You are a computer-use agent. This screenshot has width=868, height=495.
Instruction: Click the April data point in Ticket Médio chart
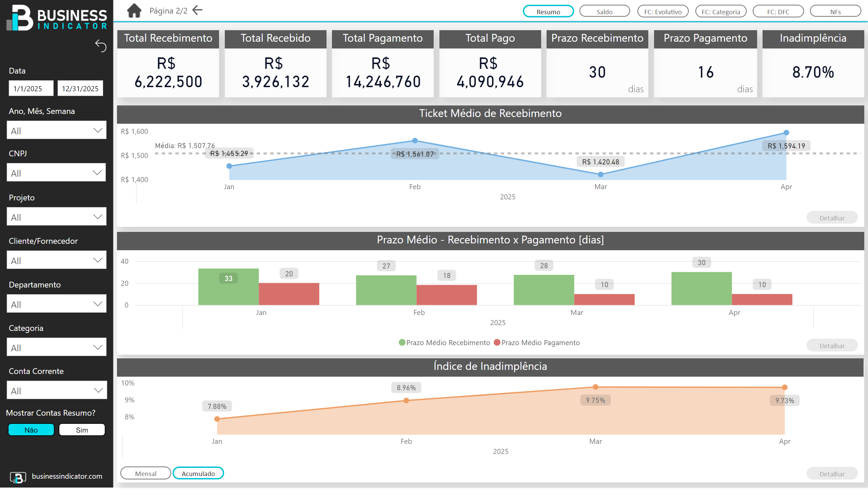click(786, 133)
